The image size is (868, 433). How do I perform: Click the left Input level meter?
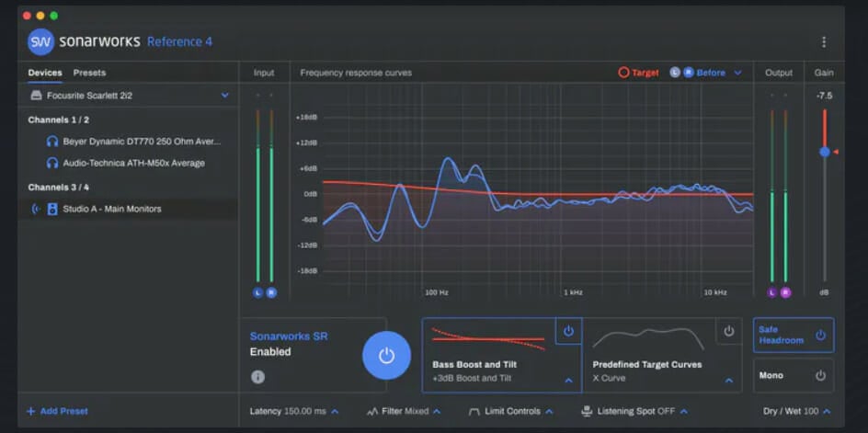click(258, 196)
